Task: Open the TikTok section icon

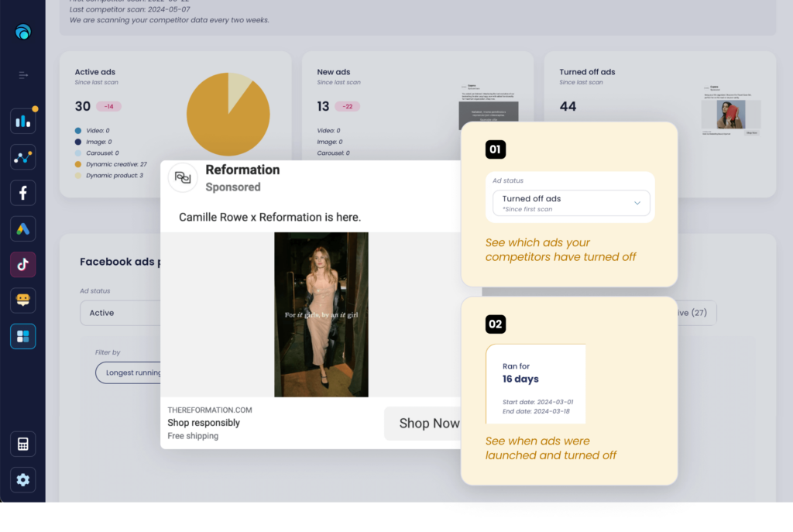Action: click(22, 265)
